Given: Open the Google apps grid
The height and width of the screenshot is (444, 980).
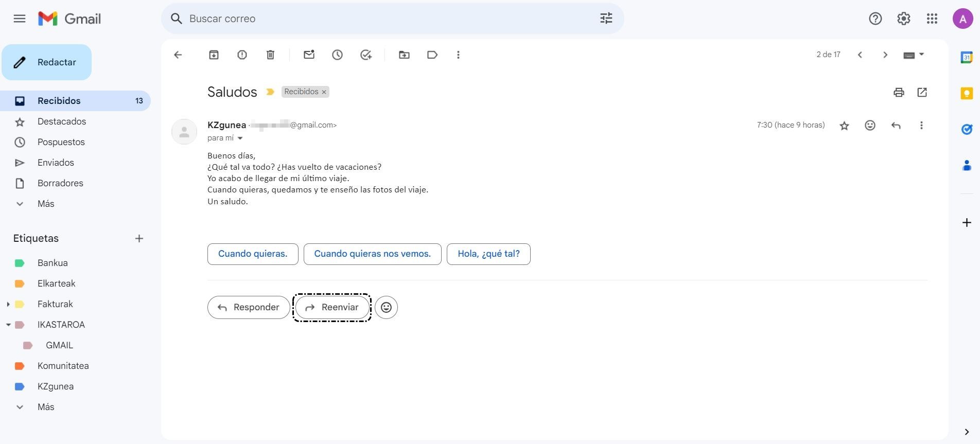Looking at the screenshot, I should coord(932,19).
